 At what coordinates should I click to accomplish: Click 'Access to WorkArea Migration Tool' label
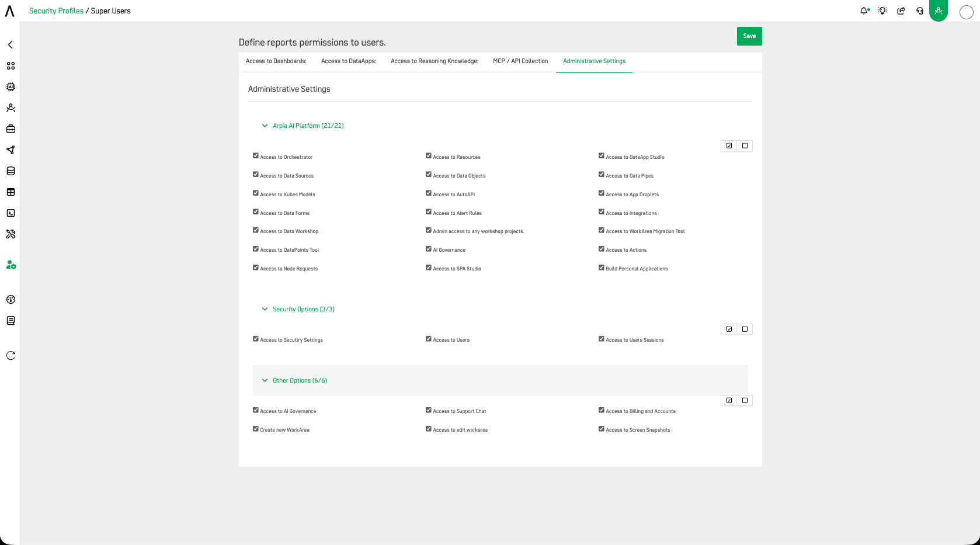(x=645, y=232)
